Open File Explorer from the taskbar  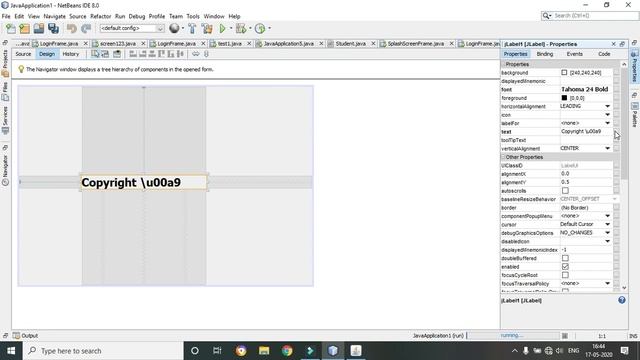pos(264,351)
